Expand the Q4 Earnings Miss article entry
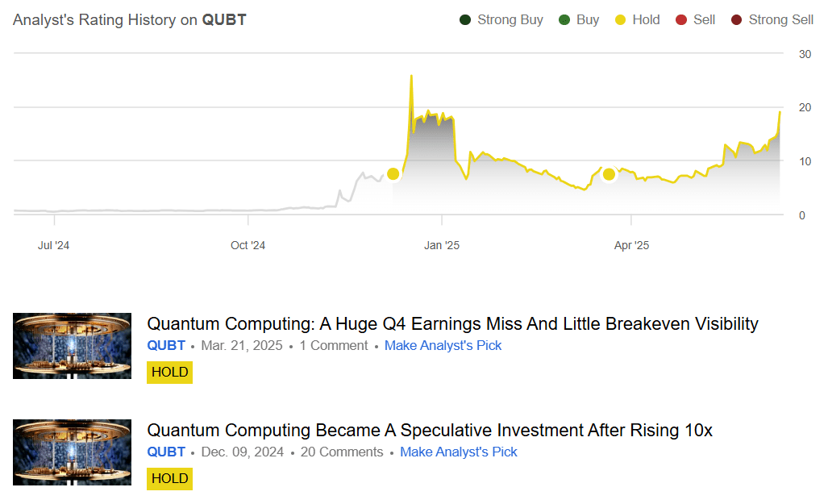Image resolution: width=828 pixels, height=504 pixels. coord(452,323)
